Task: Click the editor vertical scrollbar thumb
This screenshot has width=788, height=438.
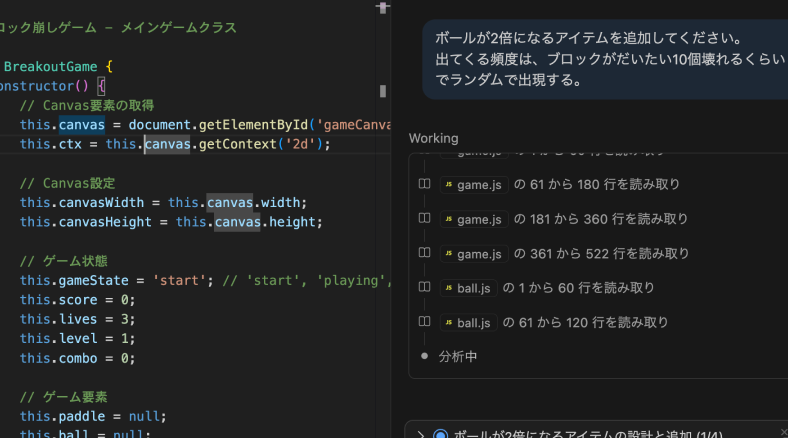Action: point(383,91)
